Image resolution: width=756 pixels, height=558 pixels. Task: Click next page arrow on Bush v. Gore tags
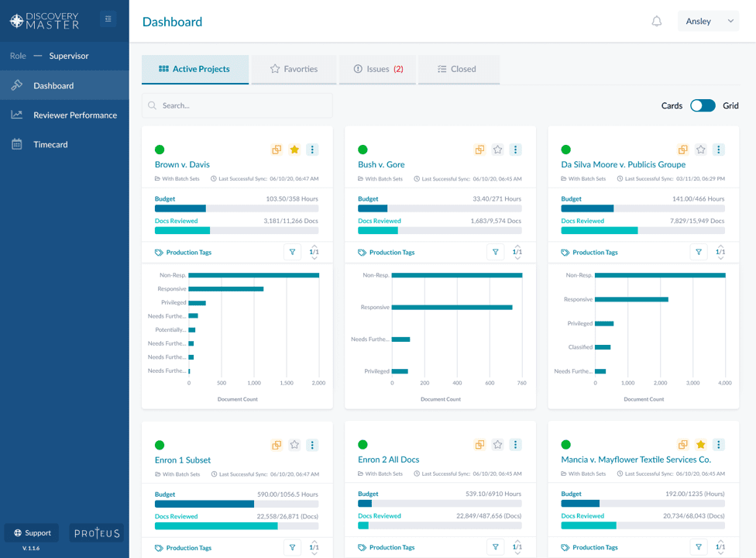pos(517,258)
